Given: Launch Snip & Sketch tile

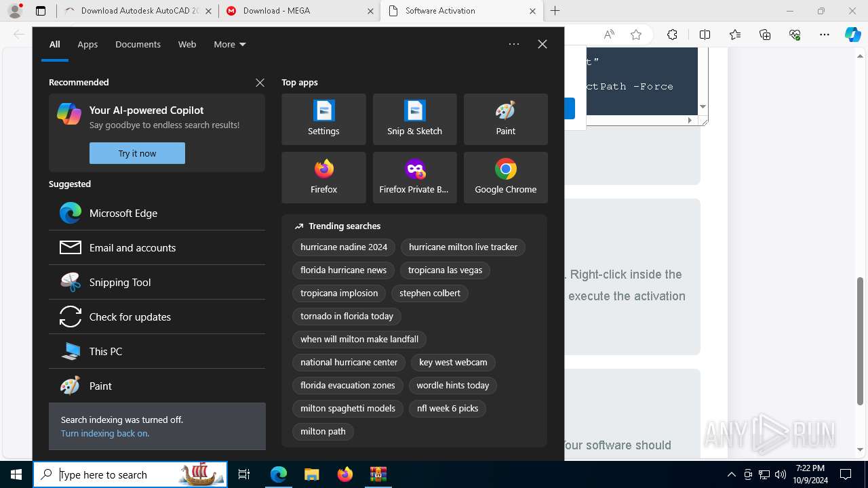Looking at the screenshot, I should click(414, 119).
